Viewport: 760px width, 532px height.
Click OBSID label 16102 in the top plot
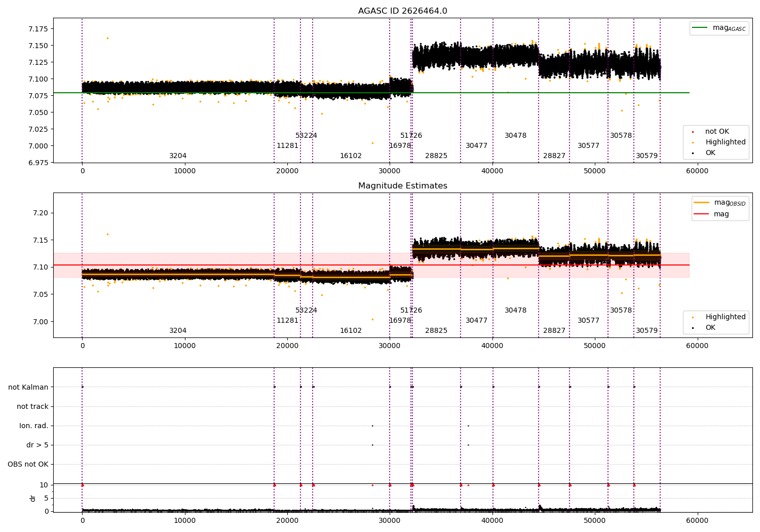pos(351,156)
